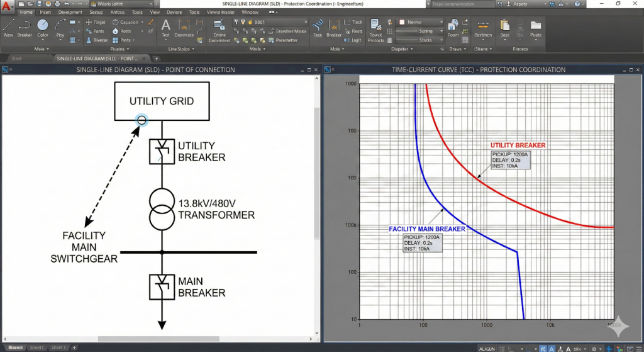This screenshot has height=352, width=644.
Task: Open the View ribbon tab
Action: (155, 13)
